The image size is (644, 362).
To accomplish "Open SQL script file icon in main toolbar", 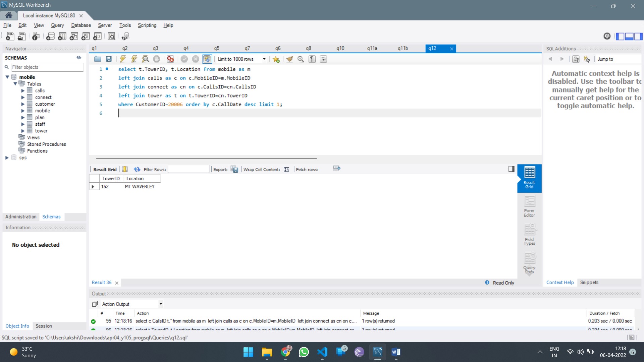I will click(22, 36).
